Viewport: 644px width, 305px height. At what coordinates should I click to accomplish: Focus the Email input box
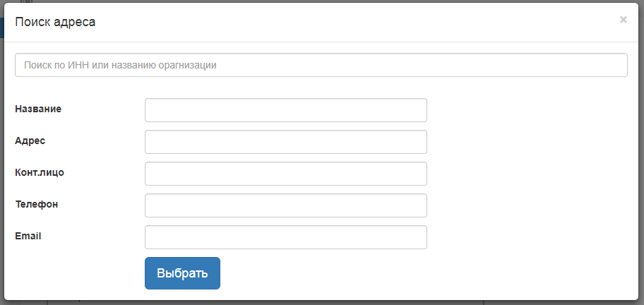[x=285, y=237]
